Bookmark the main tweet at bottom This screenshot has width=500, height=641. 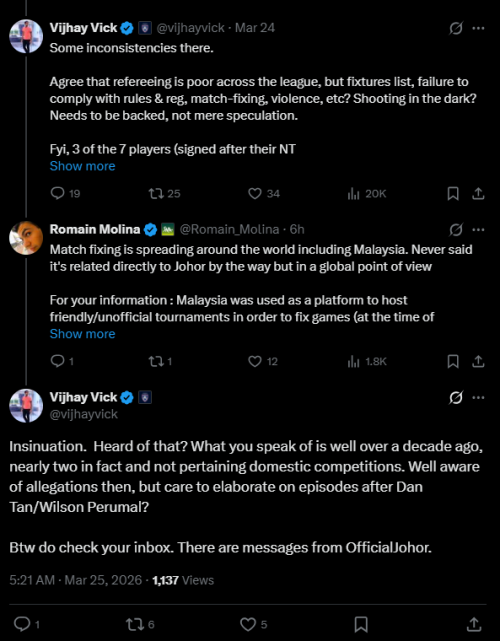point(361,624)
